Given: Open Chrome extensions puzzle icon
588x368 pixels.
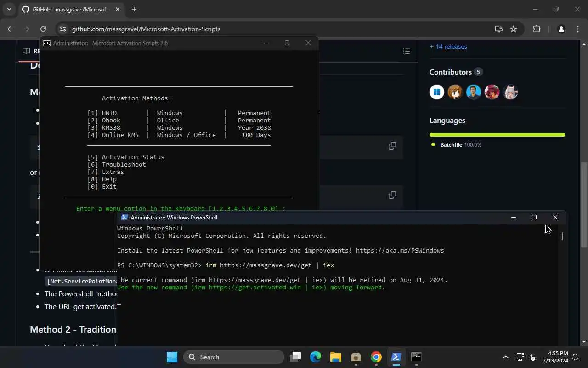Looking at the screenshot, I should tap(537, 29).
